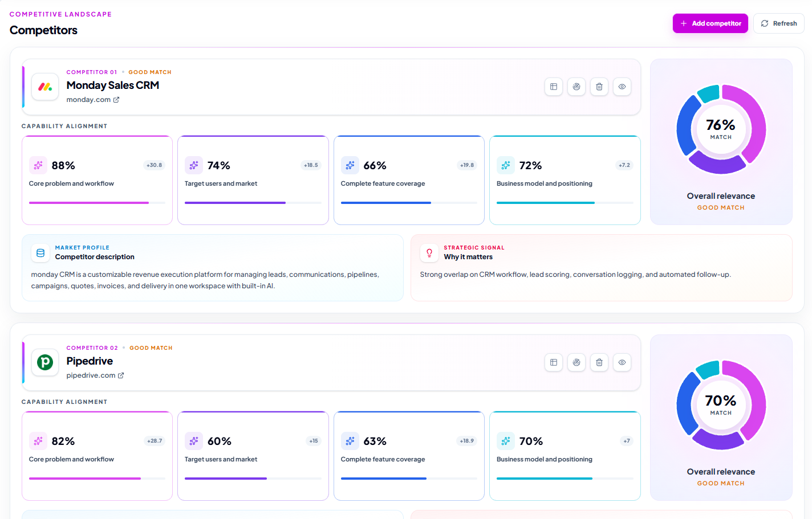Image resolution: width=812 pixels, height=519 pixels.
Task: Click the sparkle icon beside 74% score
Action: pyautogui.click(x=194, y=165)
